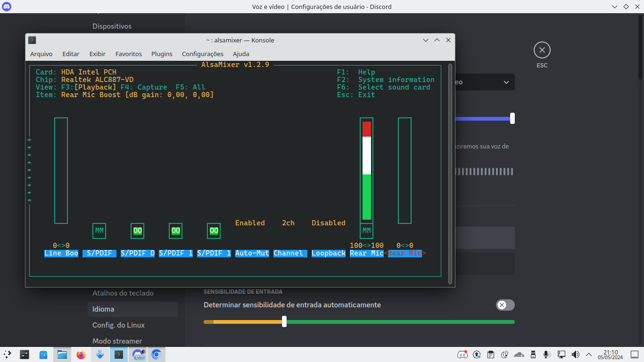
Task: Click the Discord volume slider thumb
Action: 512,118
